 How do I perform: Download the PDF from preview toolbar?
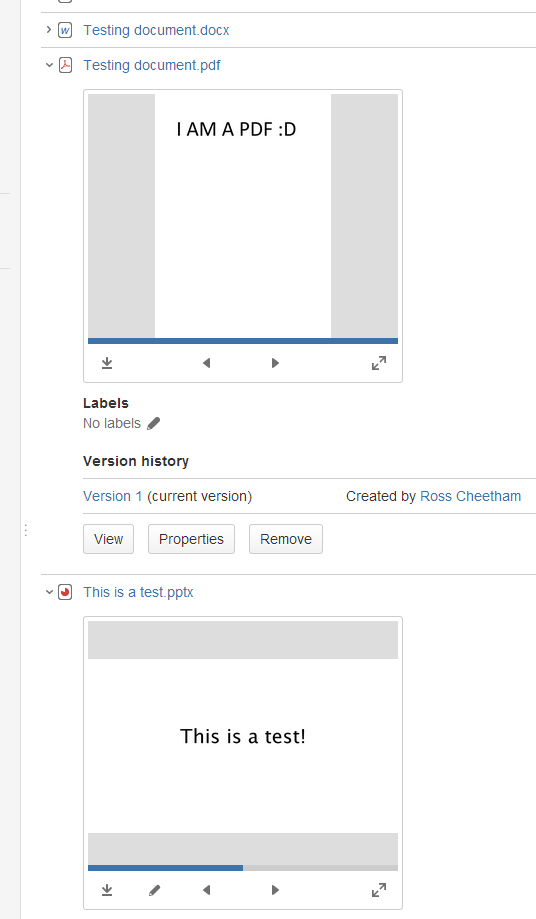107,363
